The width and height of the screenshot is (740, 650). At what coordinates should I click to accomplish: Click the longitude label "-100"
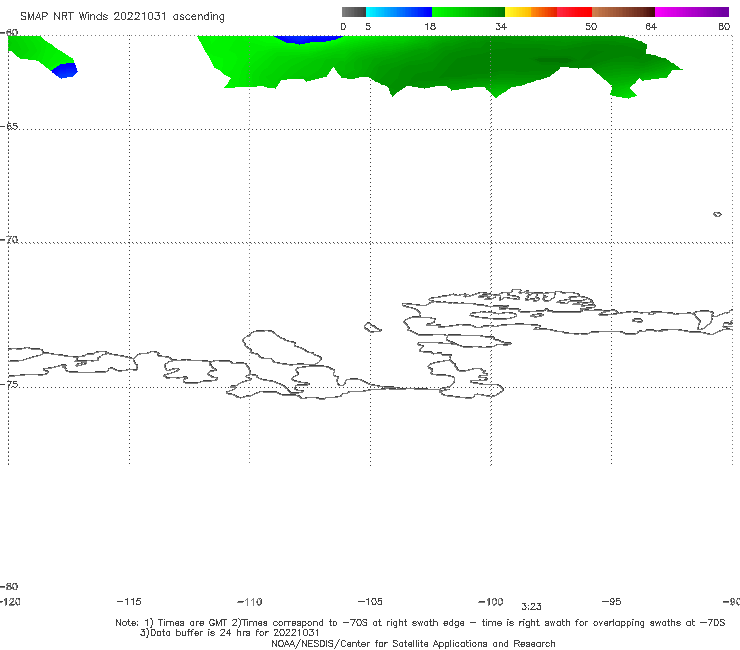click(x=491, y=601)
